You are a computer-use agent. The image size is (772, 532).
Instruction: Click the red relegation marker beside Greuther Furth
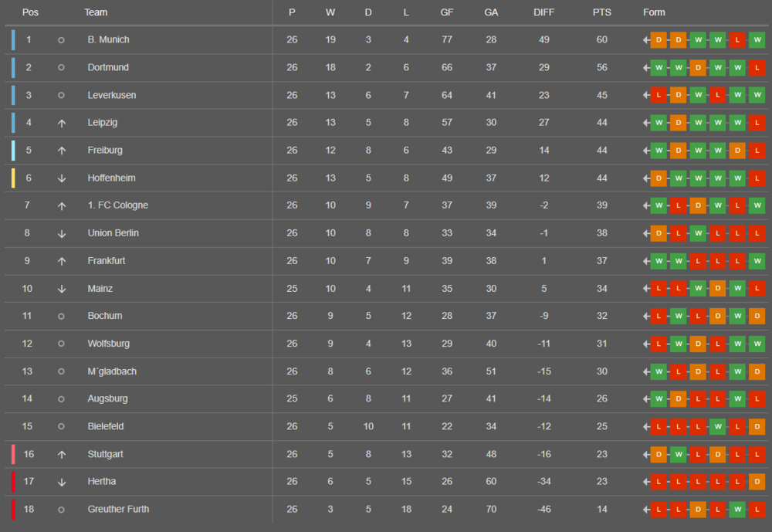tap(13, 510)
